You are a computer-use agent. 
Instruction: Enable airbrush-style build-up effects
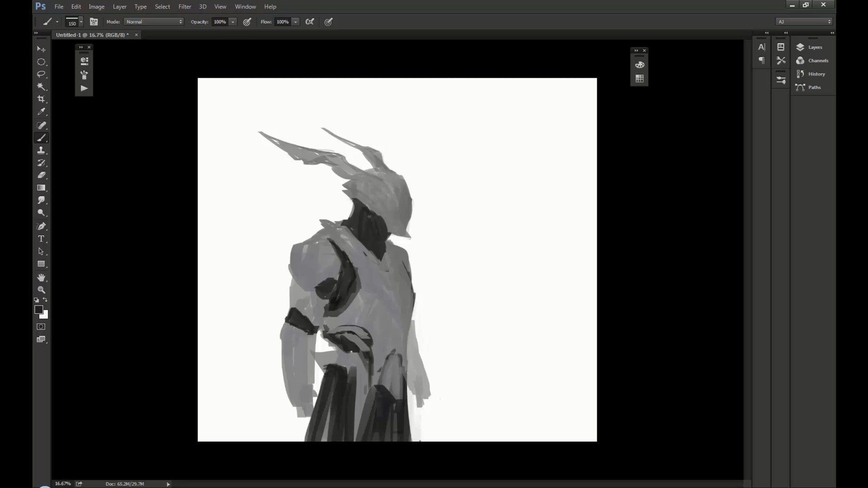click(x=310, y=22)
